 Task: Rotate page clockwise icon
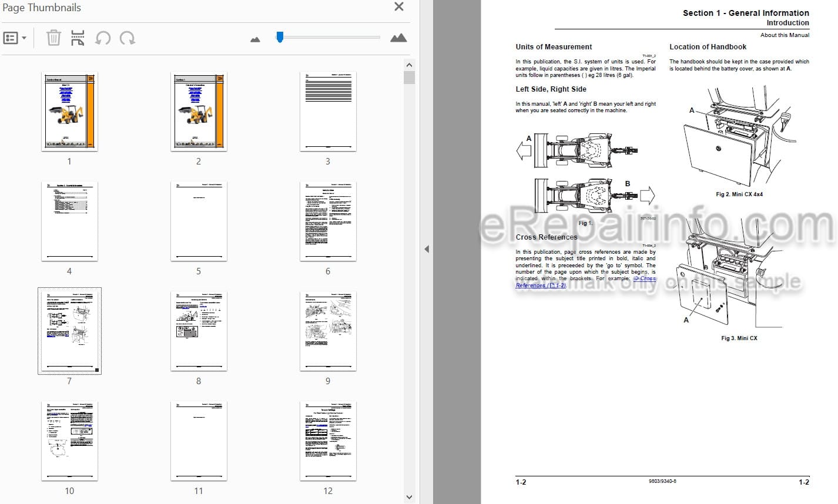(128, 38)
